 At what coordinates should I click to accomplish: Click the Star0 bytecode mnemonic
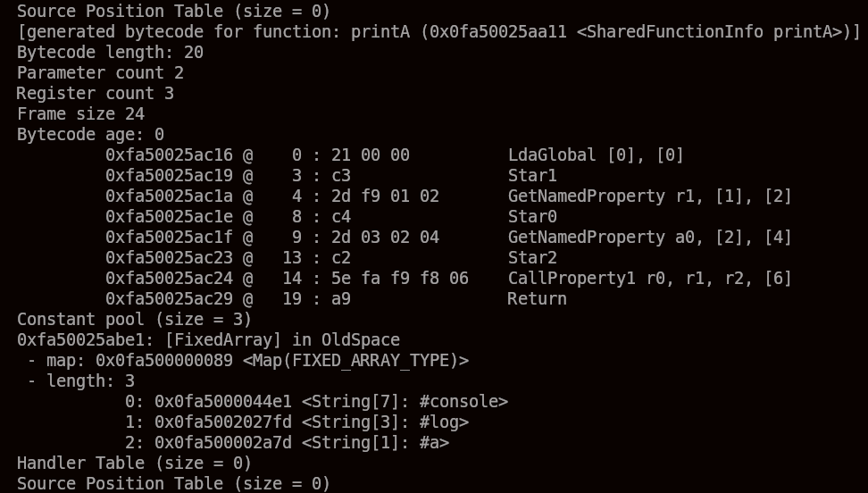click(532, 217)
